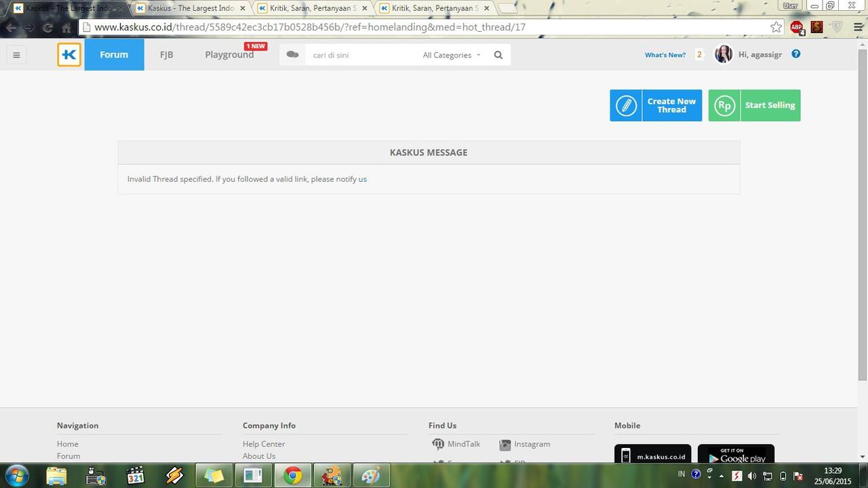The width and height of the screenshot is (868, 488).
Task: Click the notification count 2
Action: coord(699,55)
